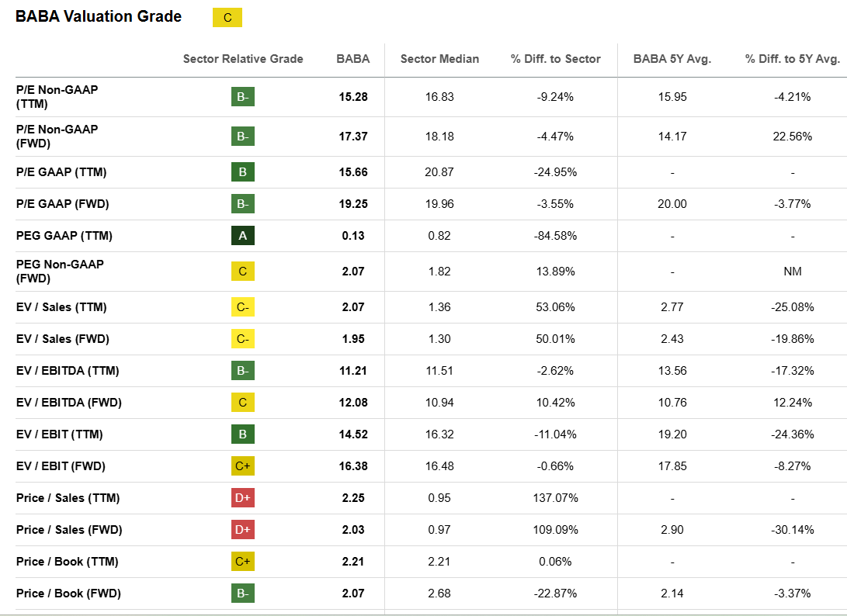Click the BABA Valuation Grade heading
The image size is (847, 616).
[x=99, y=16]
